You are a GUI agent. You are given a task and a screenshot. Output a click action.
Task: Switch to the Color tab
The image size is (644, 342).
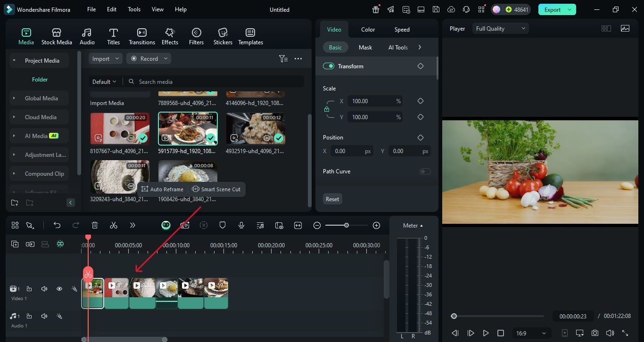[x=368, y=29]
